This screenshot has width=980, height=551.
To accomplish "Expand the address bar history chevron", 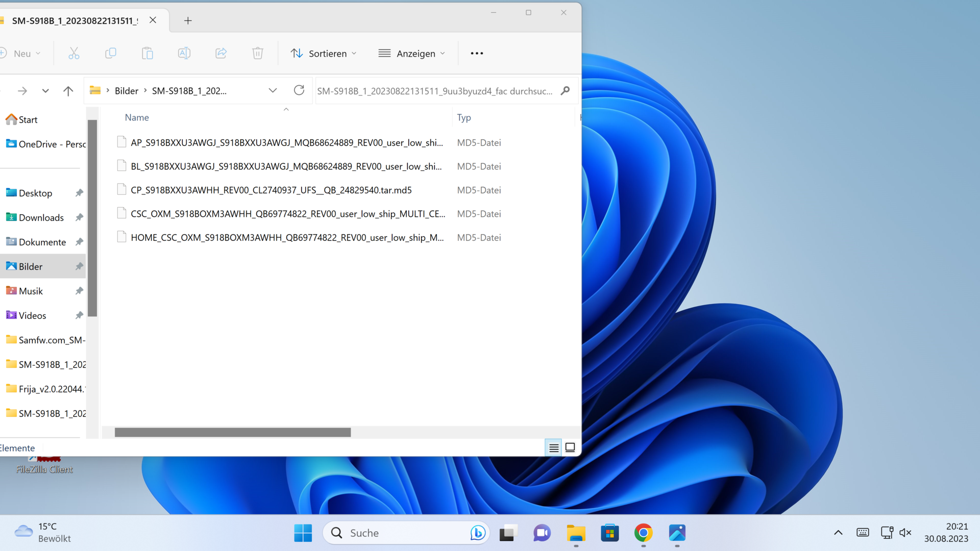I will [x=273, y=91].
